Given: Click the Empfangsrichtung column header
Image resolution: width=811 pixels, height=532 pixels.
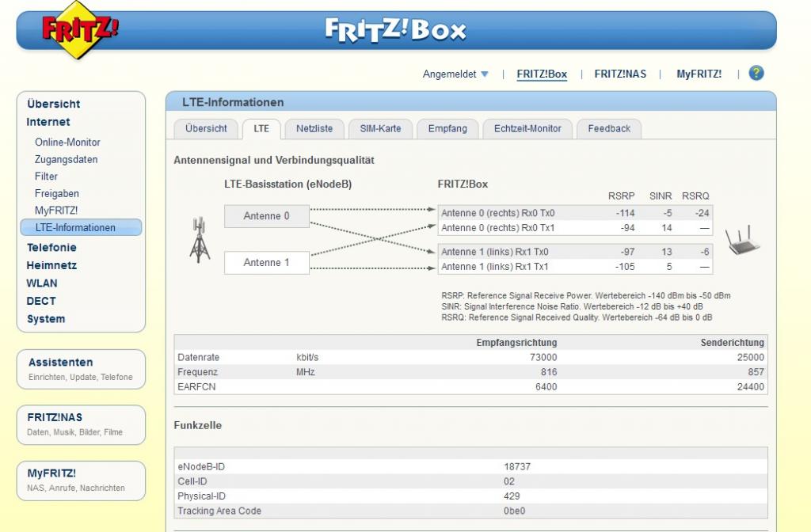Looking at the screenshot, I should coord(516,342).
